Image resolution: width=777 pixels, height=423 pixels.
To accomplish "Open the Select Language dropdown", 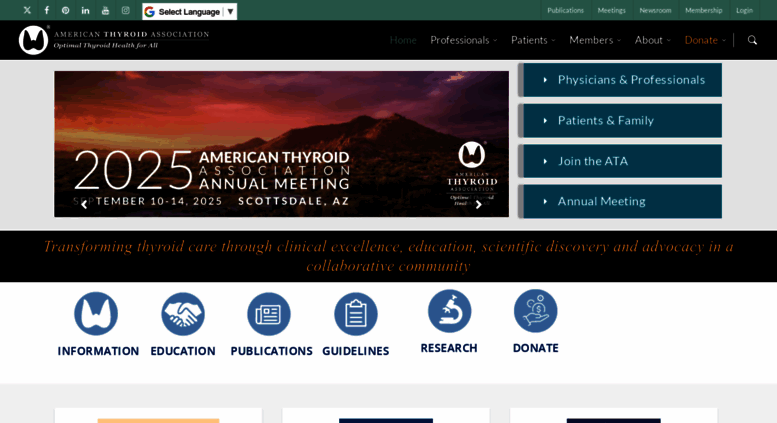I will coord(190,11).
